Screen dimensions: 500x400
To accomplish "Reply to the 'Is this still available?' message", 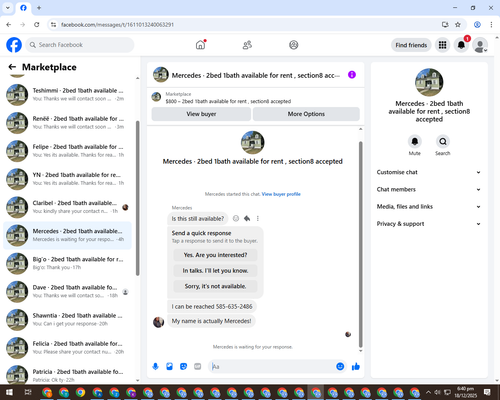I will click(247, 219).
